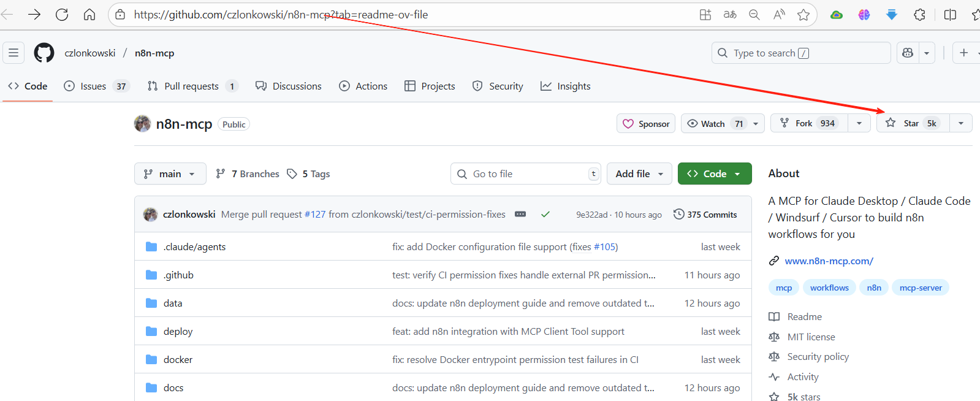Open the Issues tab
The height and width of the screenshot is (401, 980).
tap(96, 86)
